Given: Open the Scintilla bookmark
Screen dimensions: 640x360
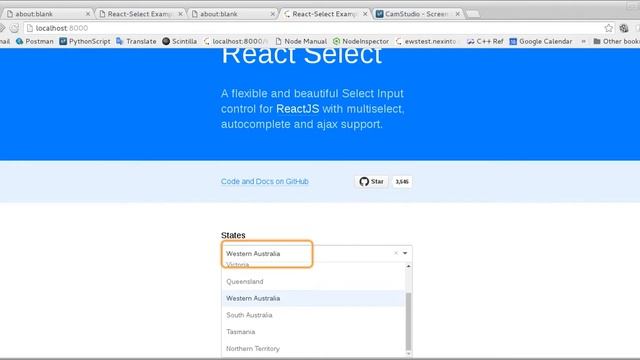Looking at the screenshot, I should click(180, 41).
